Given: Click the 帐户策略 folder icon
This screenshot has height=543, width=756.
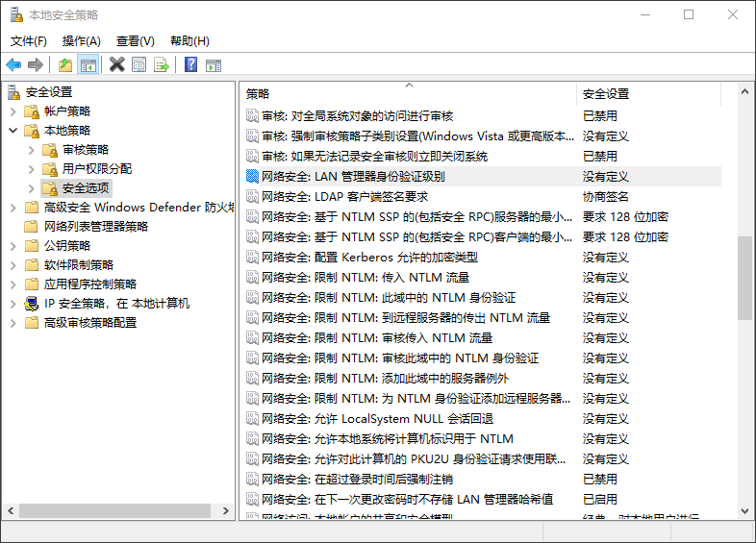Looking at the screenshot, I should (32, 111).
